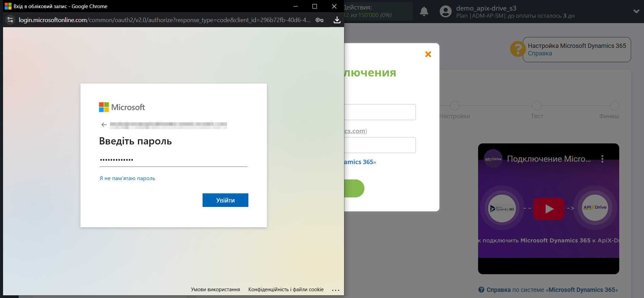
Task: Click the 'cs.com)' link in dialog
Action: click(x=355, y=131)
